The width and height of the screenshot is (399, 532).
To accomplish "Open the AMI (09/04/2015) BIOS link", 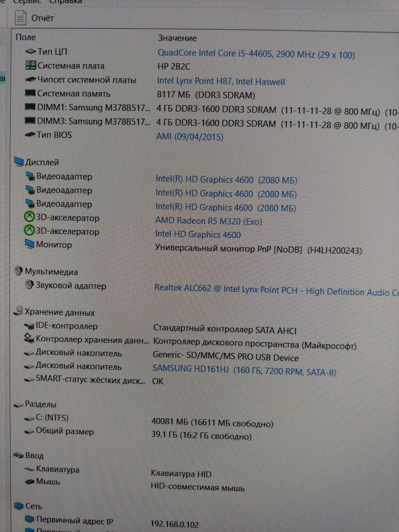I will coord(190,137).
